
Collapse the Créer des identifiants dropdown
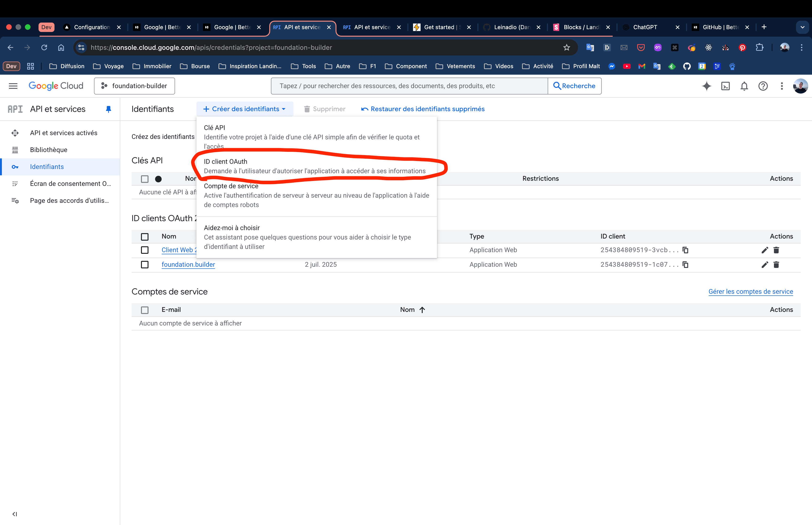click(244, 109)
